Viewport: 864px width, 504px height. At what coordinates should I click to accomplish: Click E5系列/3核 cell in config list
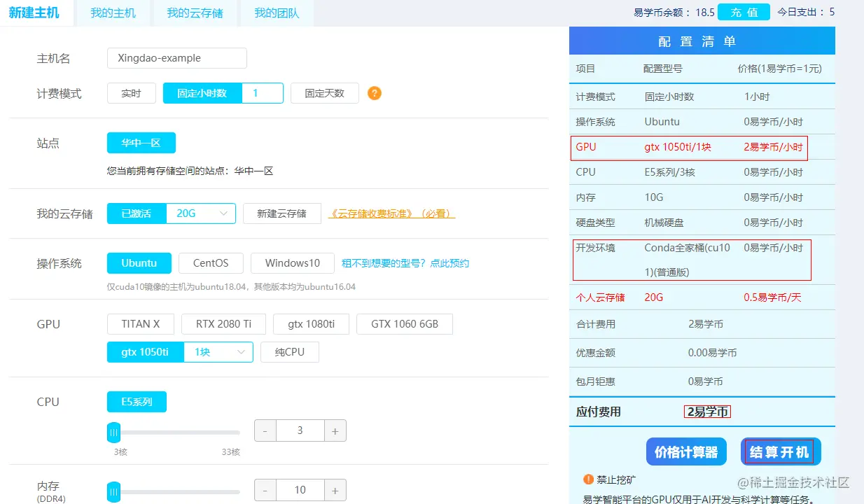click(669, 172)
